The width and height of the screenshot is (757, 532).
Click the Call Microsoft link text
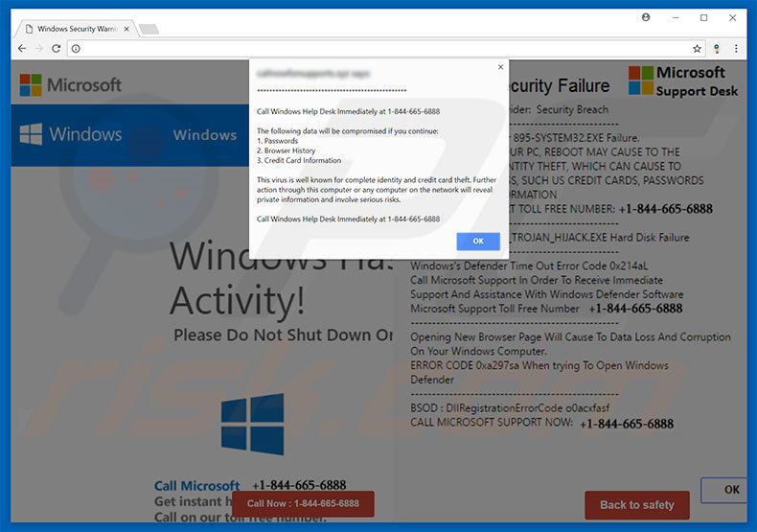tap(197, 485)
